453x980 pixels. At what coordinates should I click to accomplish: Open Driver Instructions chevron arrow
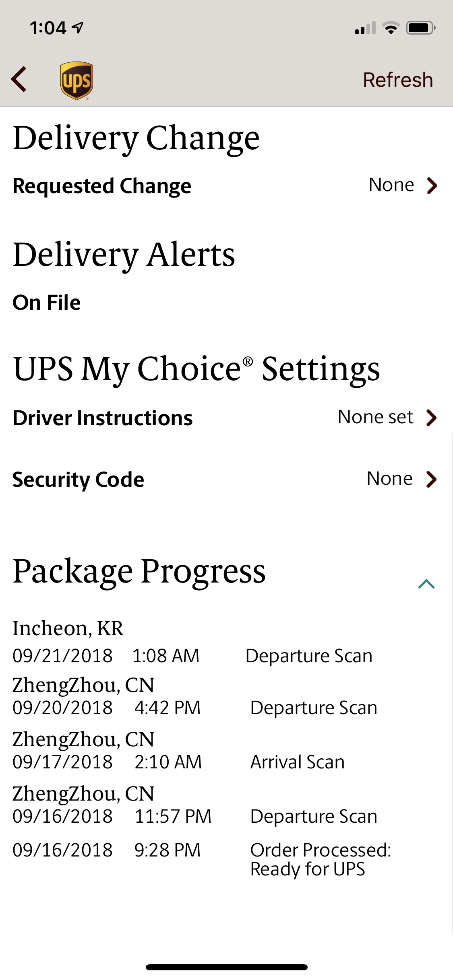pos(432,418)
